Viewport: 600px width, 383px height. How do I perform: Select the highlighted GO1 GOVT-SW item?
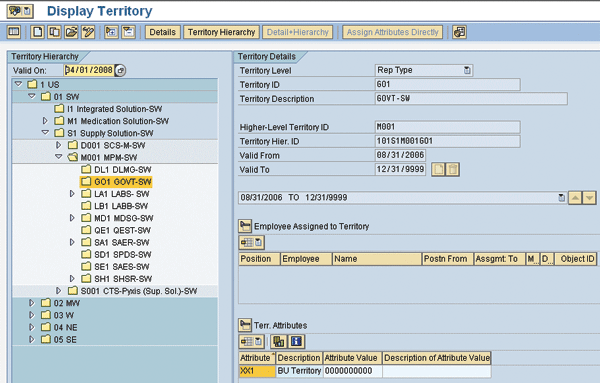116,182
